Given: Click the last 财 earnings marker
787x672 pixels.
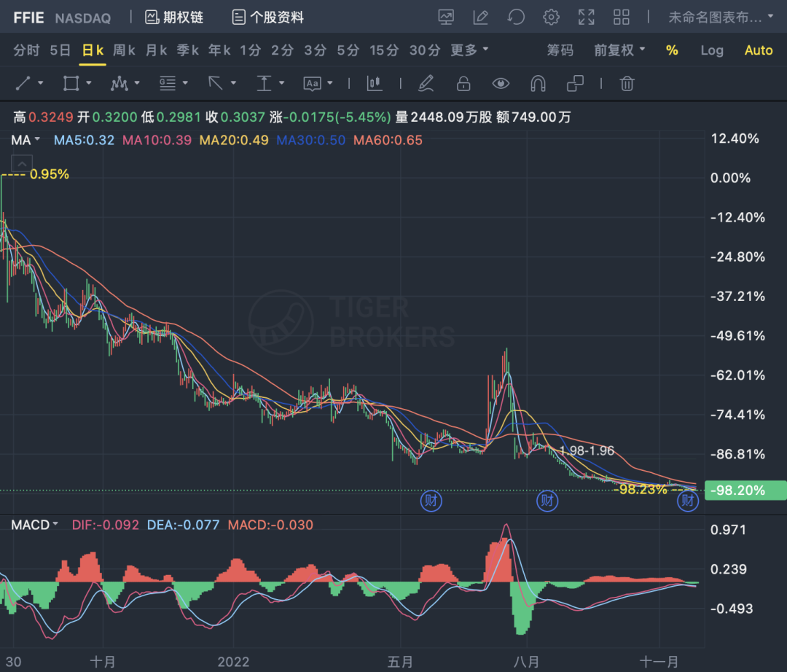Looking at the screenshot, I should click(x=689, y=501).
